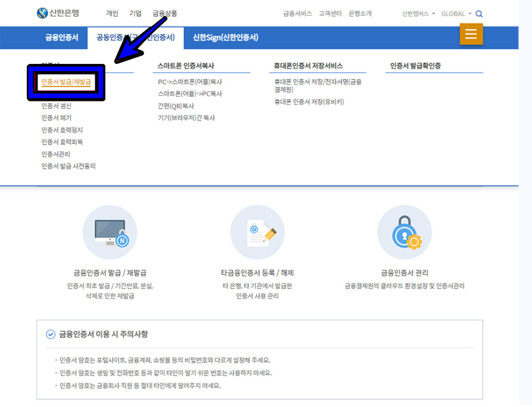Screen dimensions: 532x407
Task: Switch to the 신한Sign(신한인증서) tab
Action: (226, 38)
